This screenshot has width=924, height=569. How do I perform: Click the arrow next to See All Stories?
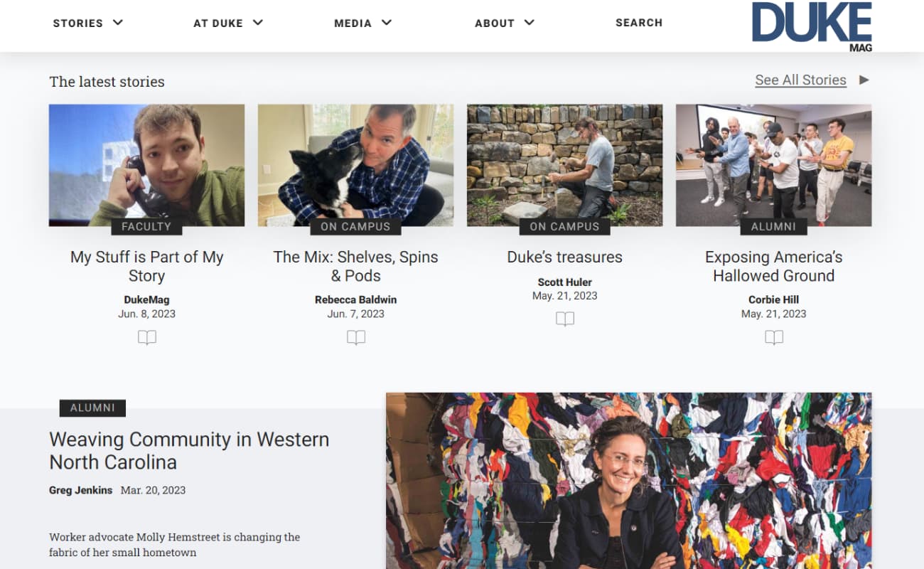864,80
